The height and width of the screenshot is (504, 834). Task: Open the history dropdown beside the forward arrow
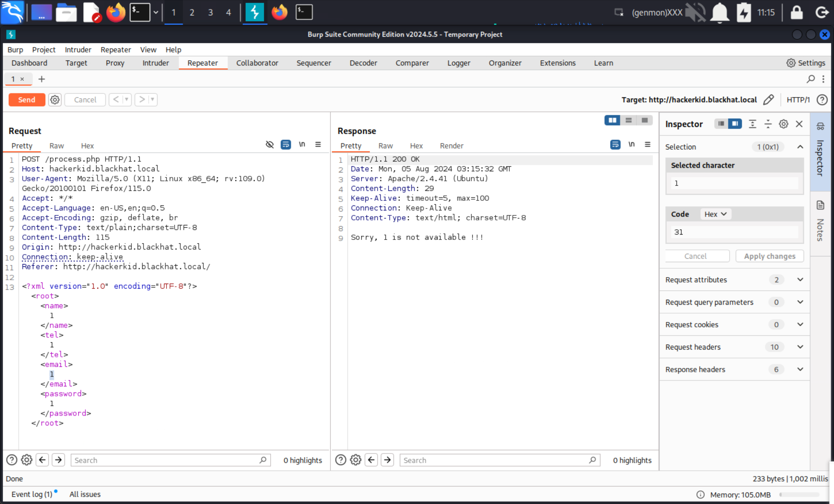[x=153, y=100]
